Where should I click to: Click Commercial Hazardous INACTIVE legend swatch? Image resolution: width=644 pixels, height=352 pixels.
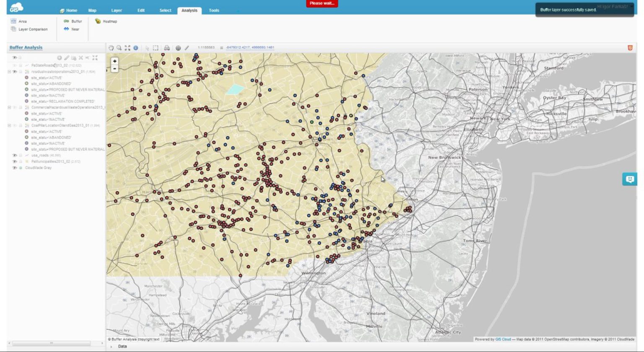[x=27, y=119]
